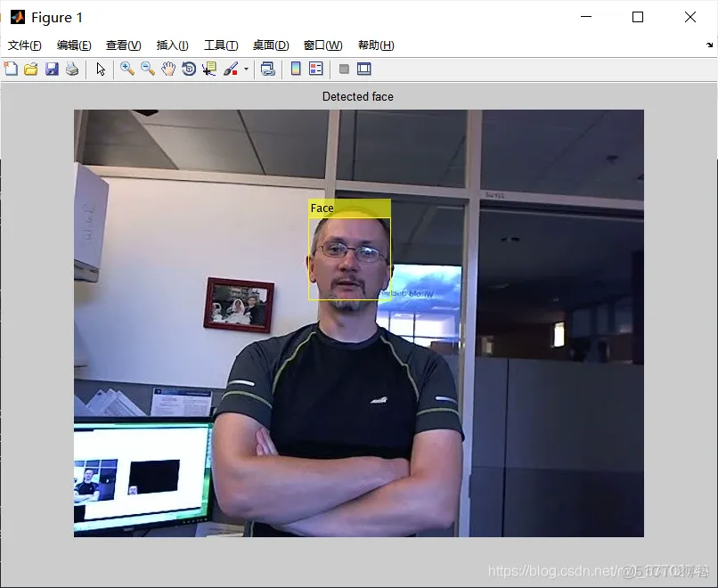718x588 pixels.
Task: Select the Zoom In magnifier tool
Action: point(126,69)
